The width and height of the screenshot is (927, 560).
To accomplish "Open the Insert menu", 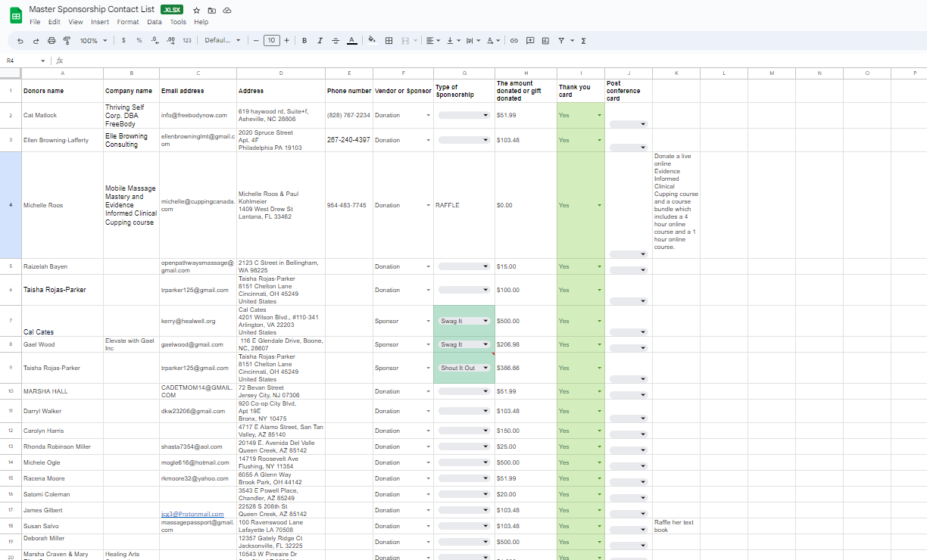I will (x=100, y=22).
